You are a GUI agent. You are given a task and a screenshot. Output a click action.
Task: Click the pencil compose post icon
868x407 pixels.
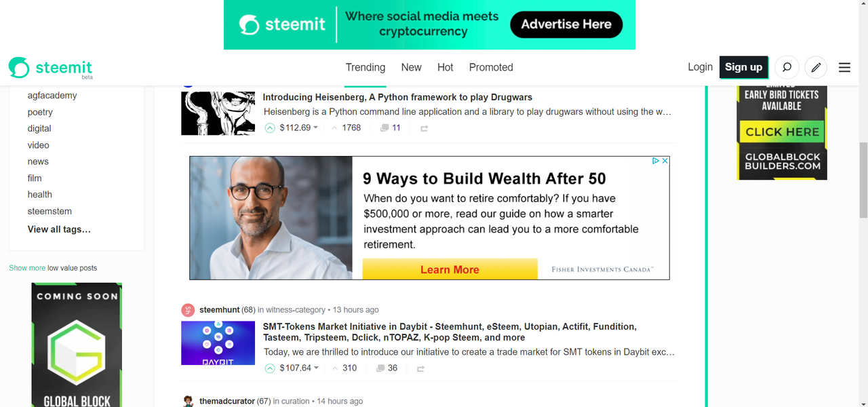[816, 67]
